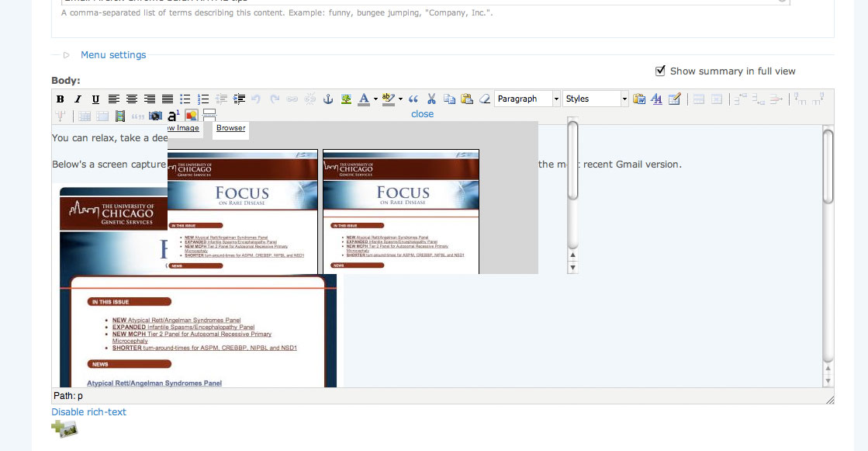Apply italic formatting
The height and width of the screenshot is (451, 868).
tap(78, 99)
